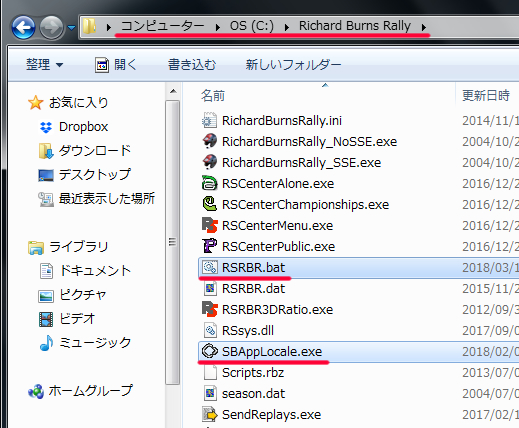Click the file name season.dat
The height and width of the screenshot is (428, 519).
coord(253,394)
